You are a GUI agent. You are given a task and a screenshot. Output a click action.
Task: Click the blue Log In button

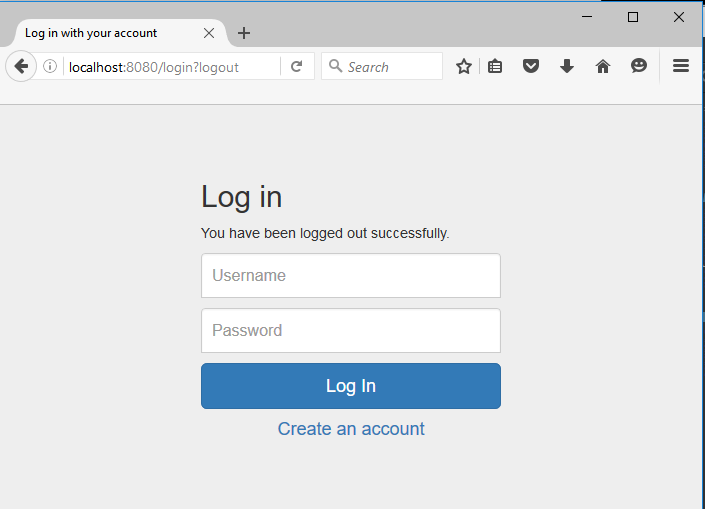351,386
